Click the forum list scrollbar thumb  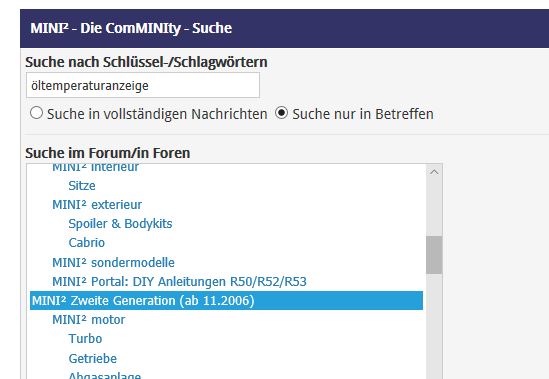(434, 255)
